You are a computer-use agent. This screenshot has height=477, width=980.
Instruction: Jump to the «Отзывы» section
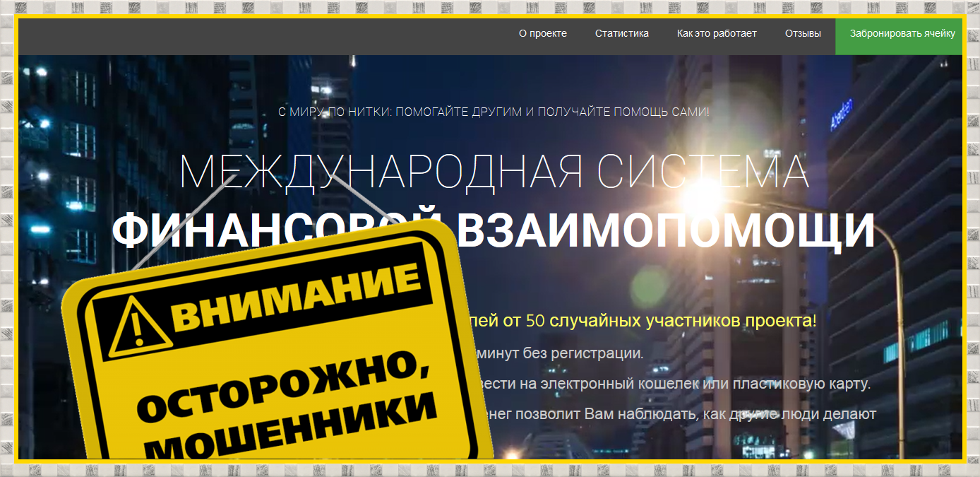[x=803, y=33]
